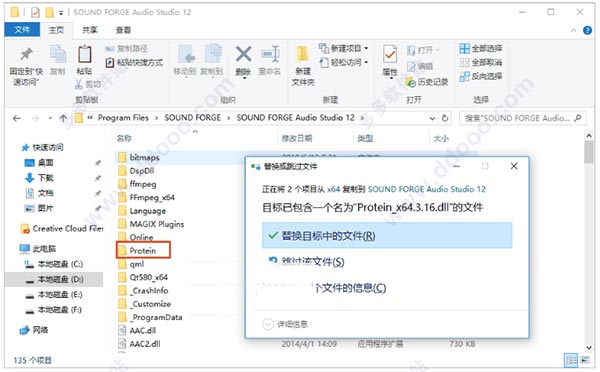Select Network in the navigation pane
The width and height of the screenshot is (600, 372).
34,330
